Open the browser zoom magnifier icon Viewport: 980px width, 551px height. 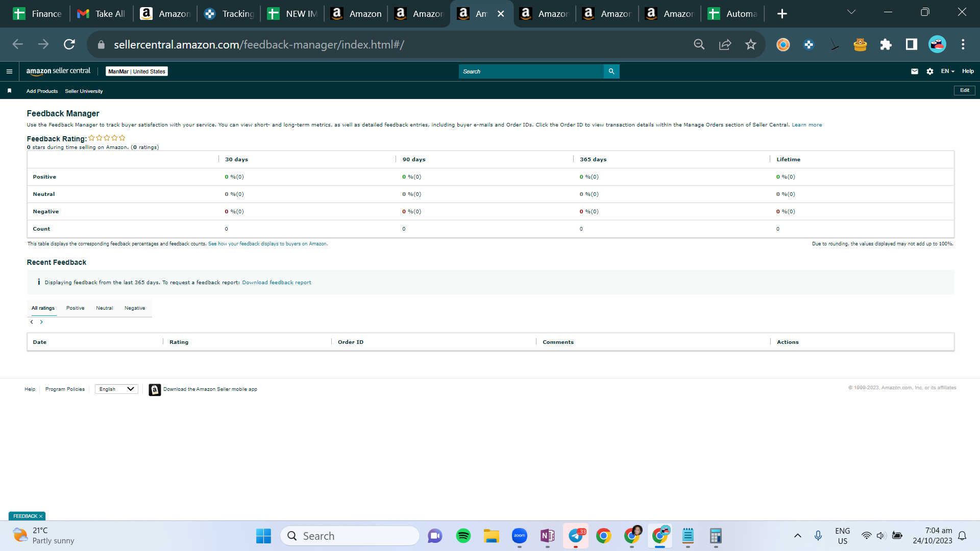coord(699,44)
